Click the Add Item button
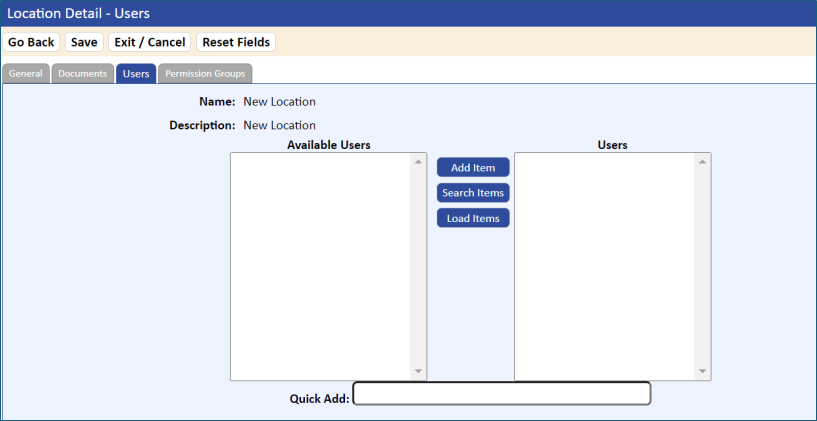Viewport: 817px width, 421px height. (473, 168)
